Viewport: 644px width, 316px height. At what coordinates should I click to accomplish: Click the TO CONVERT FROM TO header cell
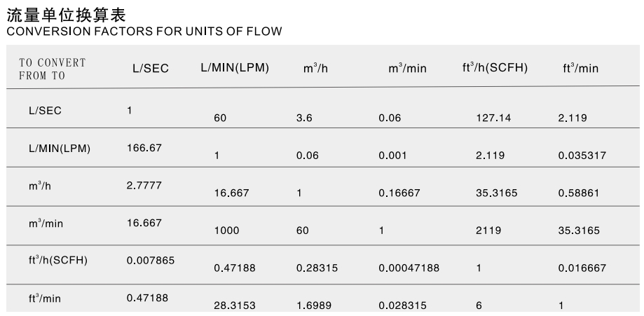point(52,69)
